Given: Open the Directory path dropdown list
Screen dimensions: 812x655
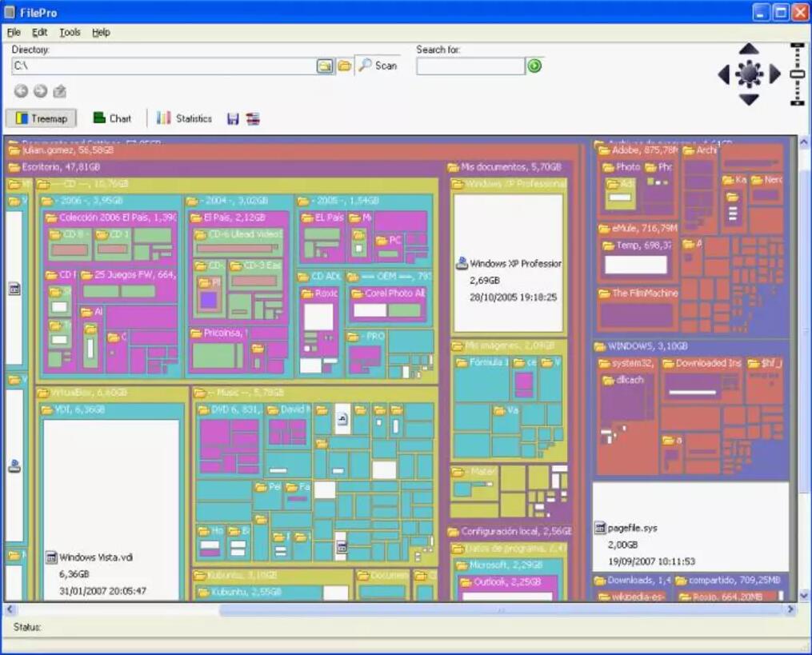Looking at the screenshot, I should [325, 66].
